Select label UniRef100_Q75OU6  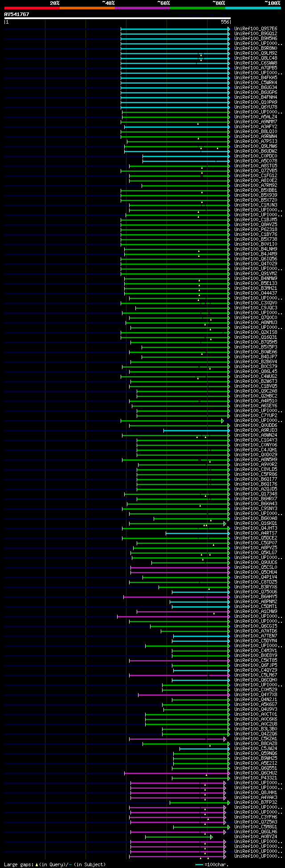[x=256, y=592]
